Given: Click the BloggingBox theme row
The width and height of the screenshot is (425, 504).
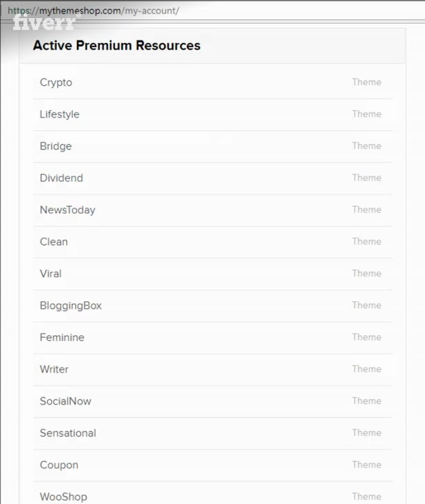Looking at the screenshot, I should click(x=212, y=305).
